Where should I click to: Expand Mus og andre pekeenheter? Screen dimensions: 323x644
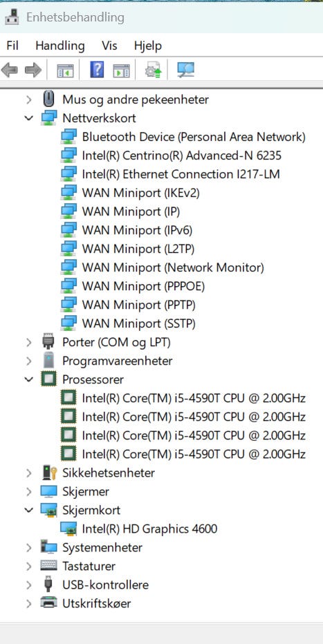(29, 100)
